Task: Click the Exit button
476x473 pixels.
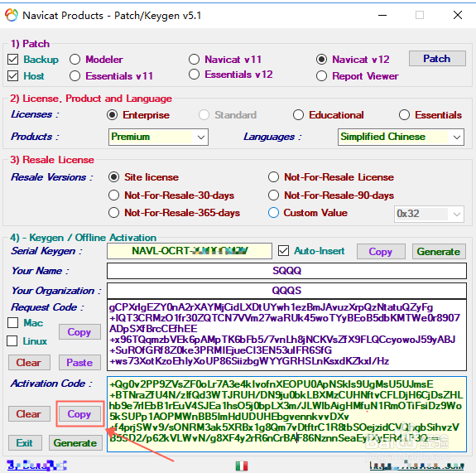Action: point(25,443)
